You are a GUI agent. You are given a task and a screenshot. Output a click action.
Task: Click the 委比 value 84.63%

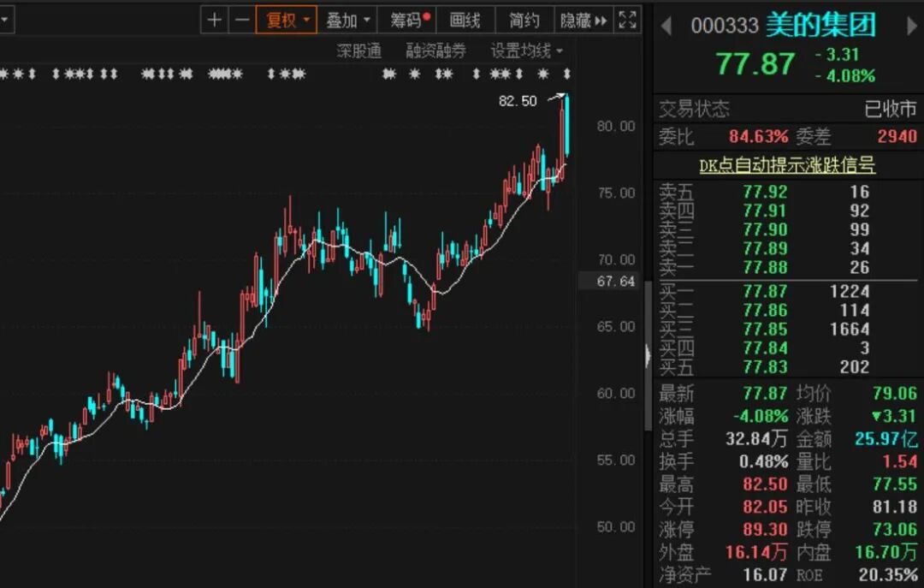[x=758, y=136]
